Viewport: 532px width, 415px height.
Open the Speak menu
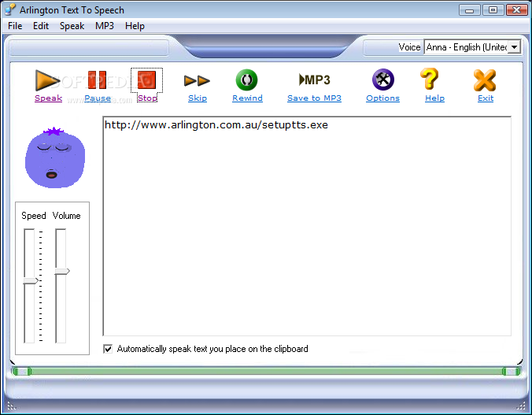[72, 26]
